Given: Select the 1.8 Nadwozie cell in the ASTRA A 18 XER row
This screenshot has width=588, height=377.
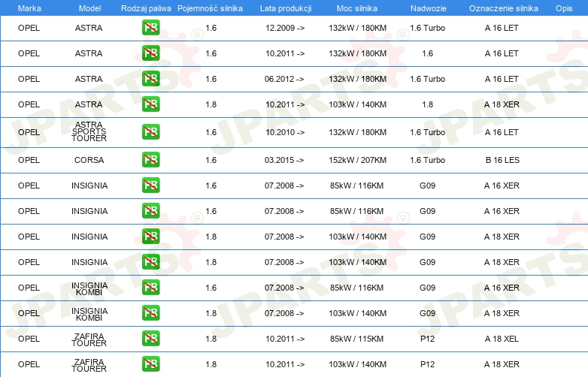Looking at the screenshot, I should (x=428, y=104).
